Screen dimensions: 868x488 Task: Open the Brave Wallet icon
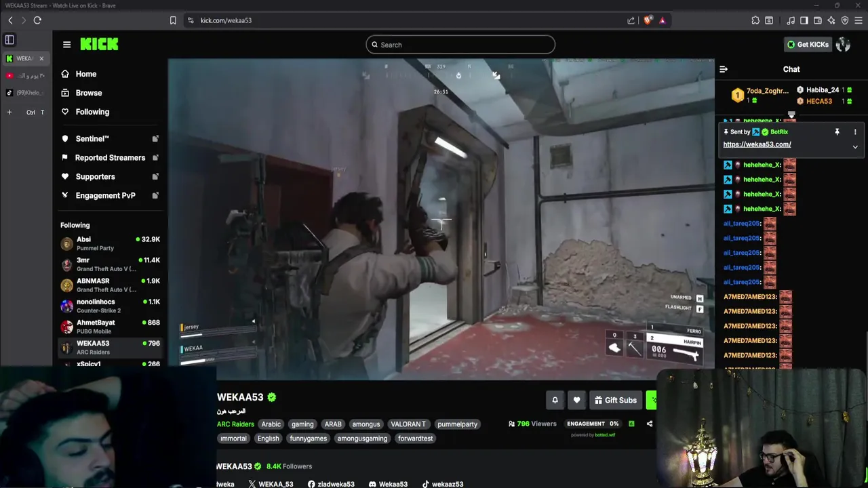tap(818, 20)
